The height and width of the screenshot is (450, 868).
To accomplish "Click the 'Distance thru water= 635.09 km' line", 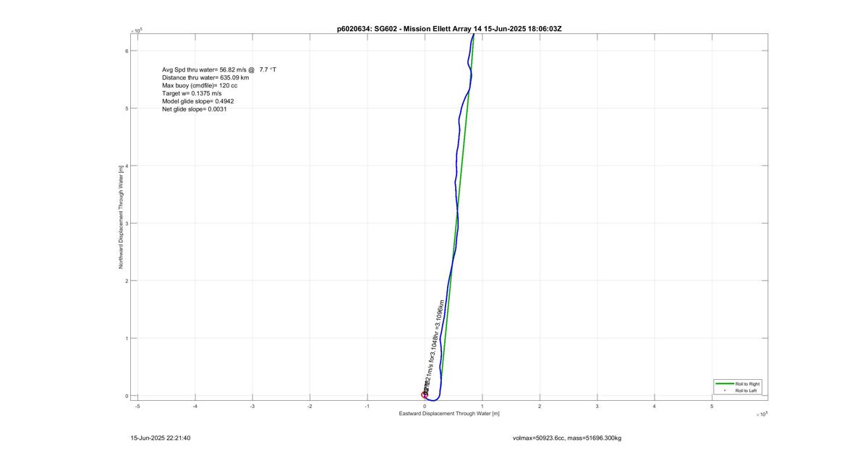I will pos(205,77).
